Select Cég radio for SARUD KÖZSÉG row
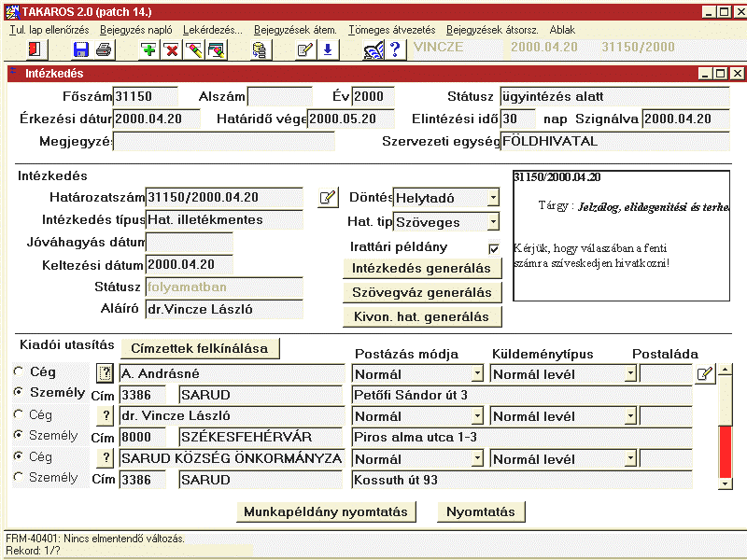 (19, 456)
